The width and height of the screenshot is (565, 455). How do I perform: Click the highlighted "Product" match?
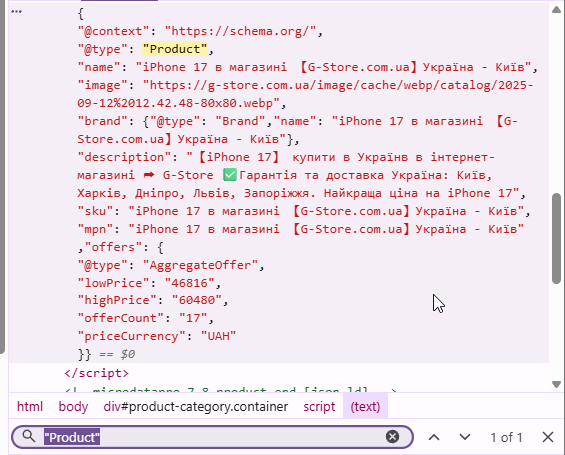175,49
